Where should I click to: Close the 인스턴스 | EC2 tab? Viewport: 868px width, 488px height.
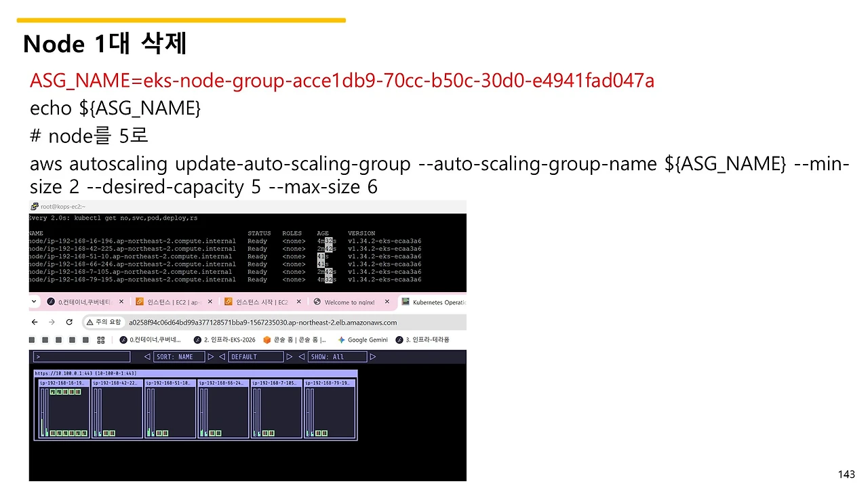(210, 302)
